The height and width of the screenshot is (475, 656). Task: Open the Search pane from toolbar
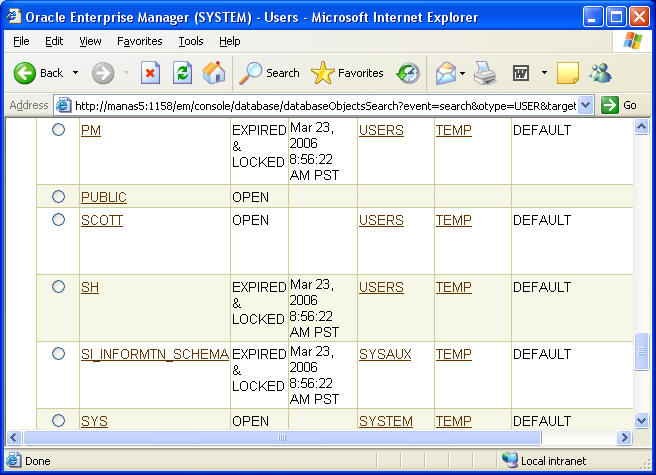click(x=269, y=73)
